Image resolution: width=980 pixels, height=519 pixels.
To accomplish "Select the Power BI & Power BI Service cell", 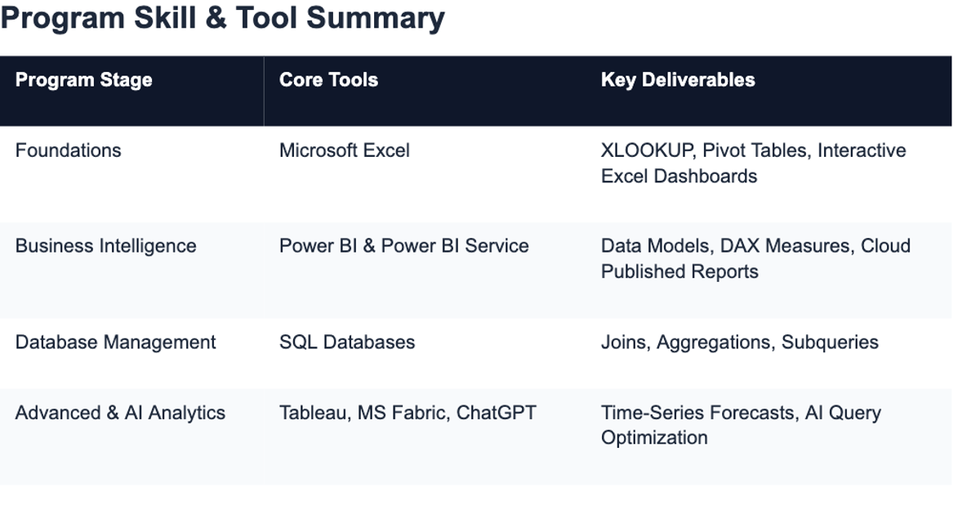I will (x=425, y=271).
